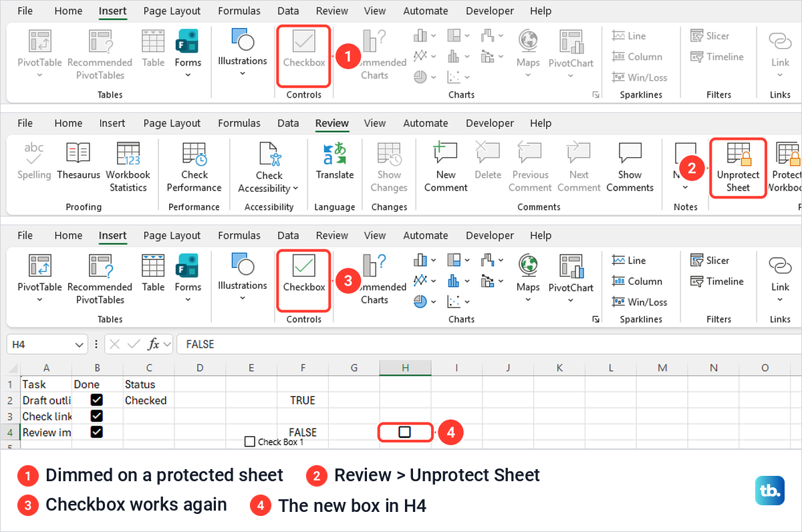Open the Charts group dialog launcher near colored charts
The image size is (802, 532).
[595, 320]
